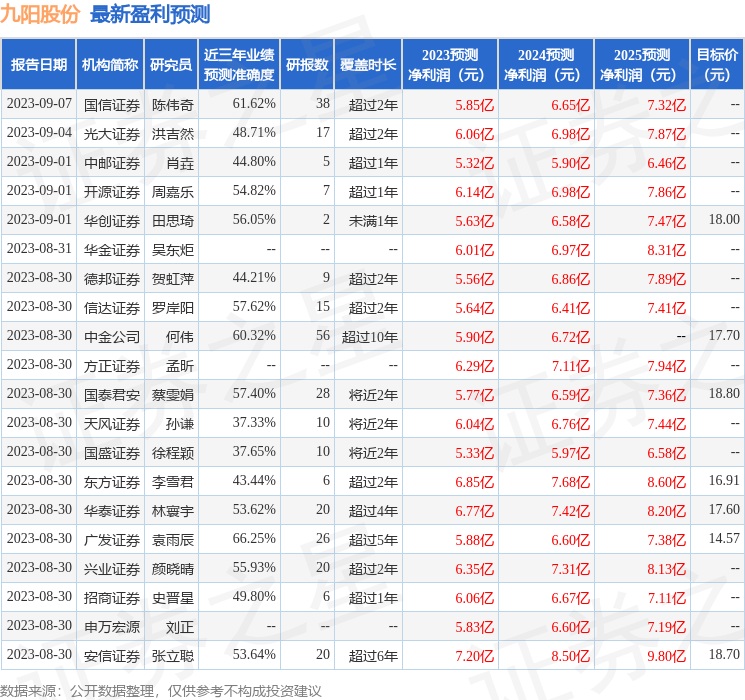Click the 18.00 target price
This screenshot has width=745, height=700.
pos(724,220)
